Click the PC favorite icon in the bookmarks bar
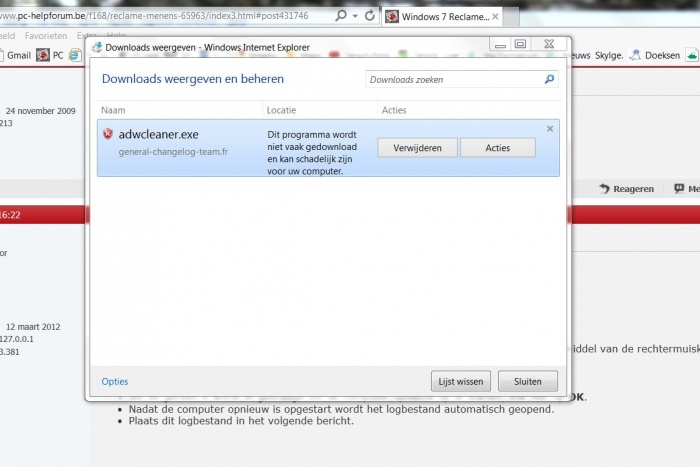 tap(43, 55)
